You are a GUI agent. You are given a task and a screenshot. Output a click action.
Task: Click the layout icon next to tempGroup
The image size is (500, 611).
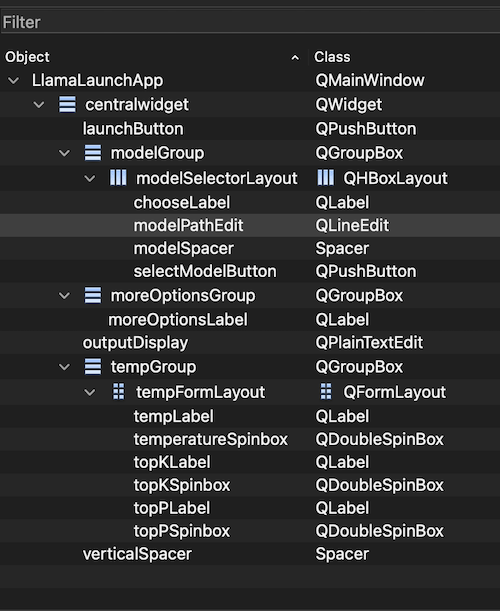pyautogui.click(x=93, y=367)
